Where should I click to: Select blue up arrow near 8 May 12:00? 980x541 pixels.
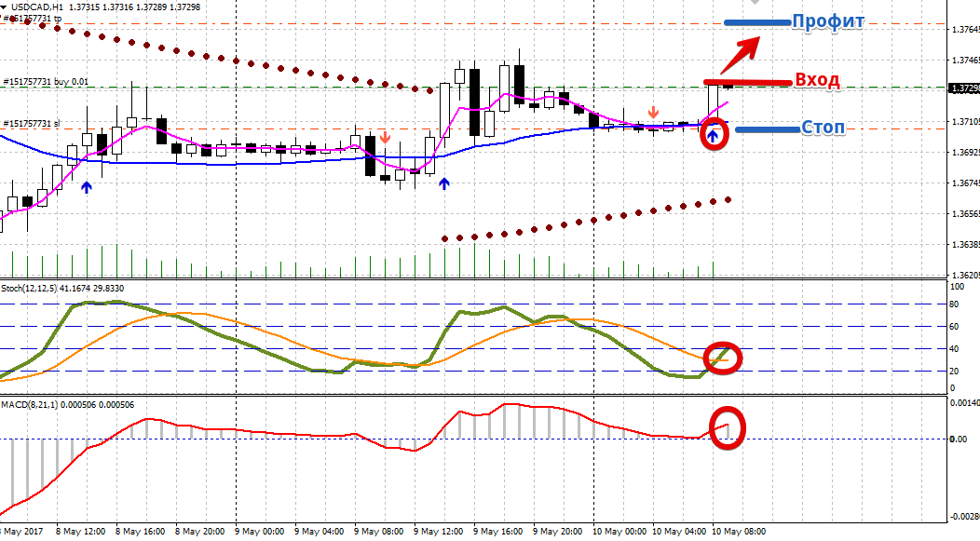(x=87, y=187)
